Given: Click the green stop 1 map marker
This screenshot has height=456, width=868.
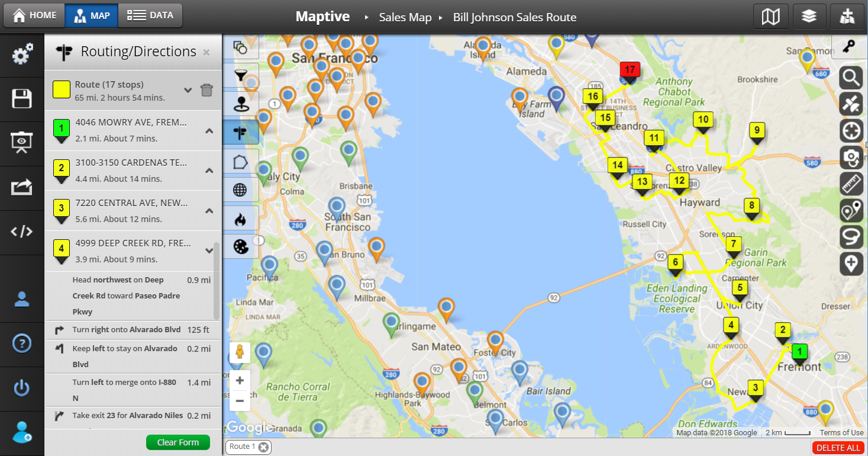Looking at the screenshot, I should pyautogui.click(x=799, y=354).
